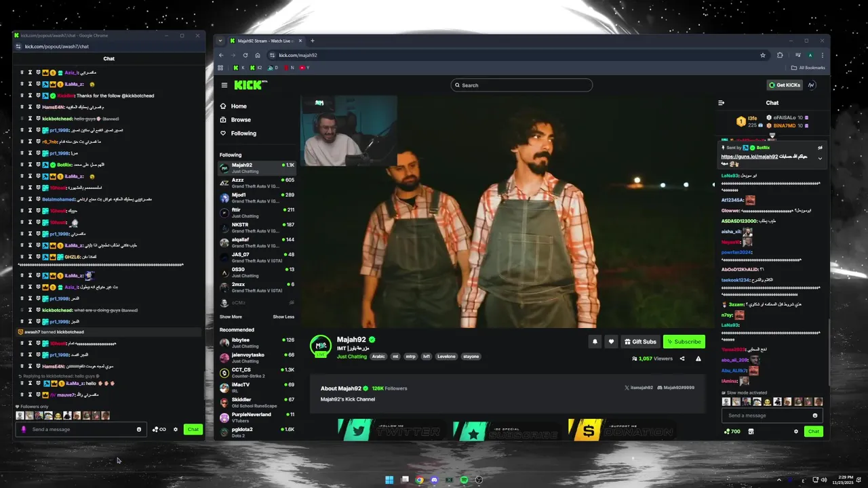Open emote picker in stream chat field
Screen dimensions: 868x488
click(815, 415)
